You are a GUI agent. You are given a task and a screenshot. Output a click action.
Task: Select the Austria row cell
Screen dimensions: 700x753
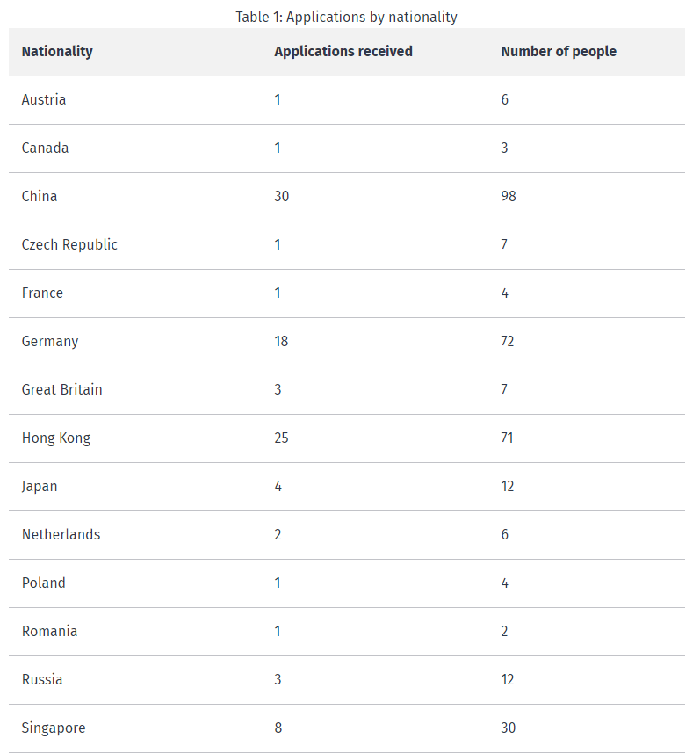coord(44,100)
